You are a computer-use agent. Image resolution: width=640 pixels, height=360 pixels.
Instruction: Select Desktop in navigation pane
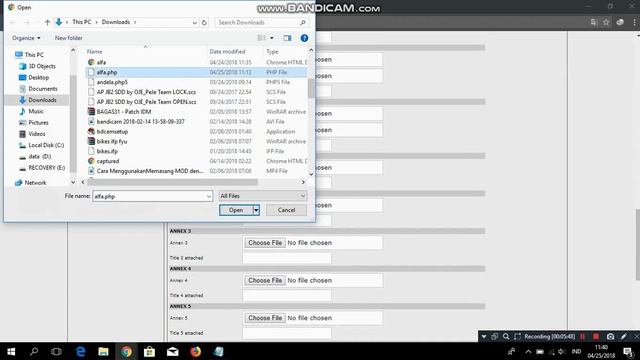(x=38, y=78)
